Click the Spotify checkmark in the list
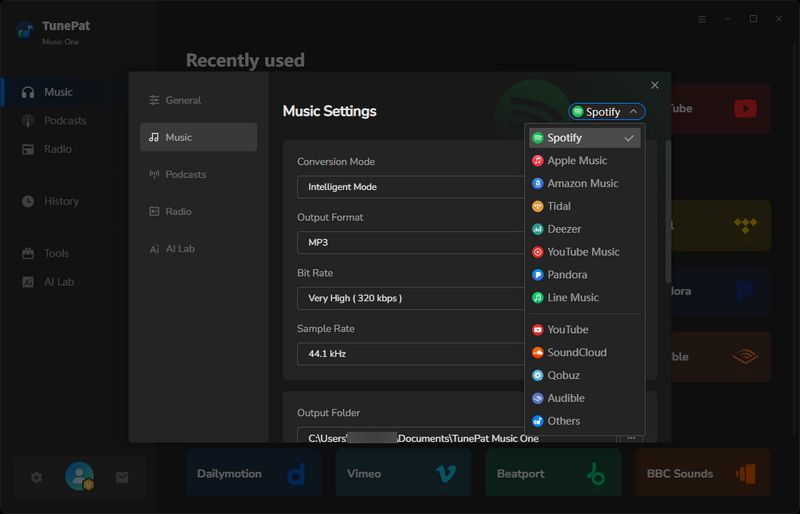800x514 pixels. [629, 138]
